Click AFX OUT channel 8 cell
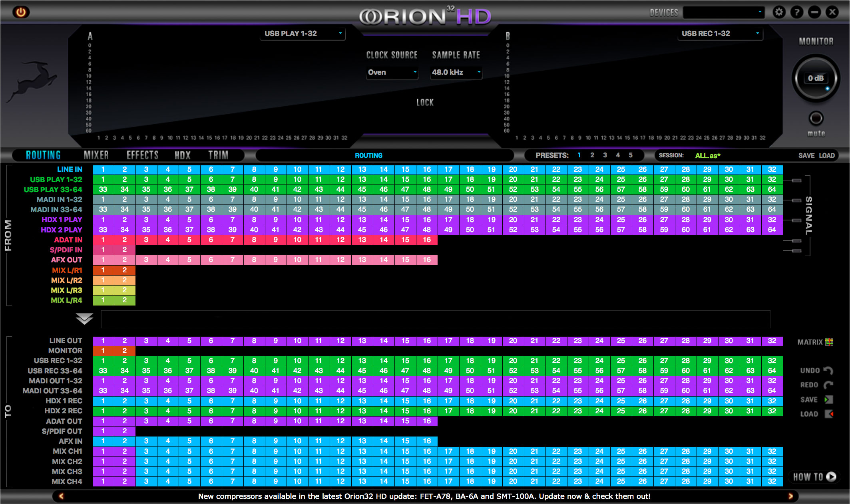 [x=254, y=260]
